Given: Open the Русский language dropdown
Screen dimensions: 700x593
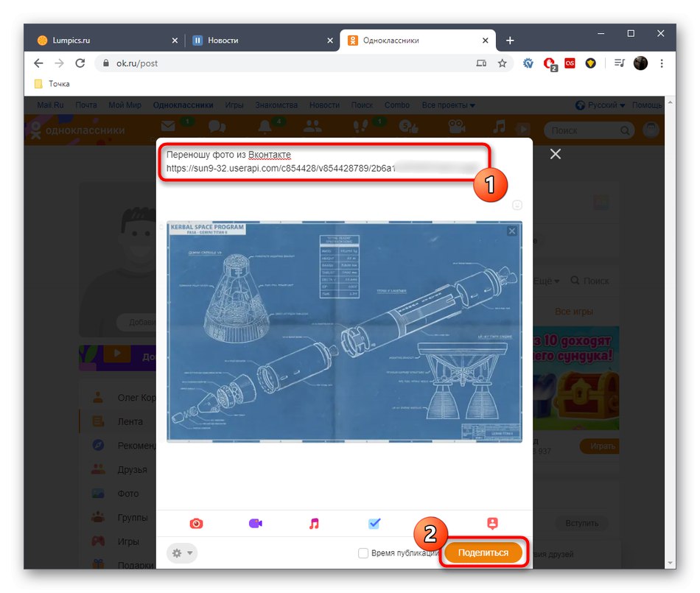Looking at the screenshot, I should [x=602, y=105].
